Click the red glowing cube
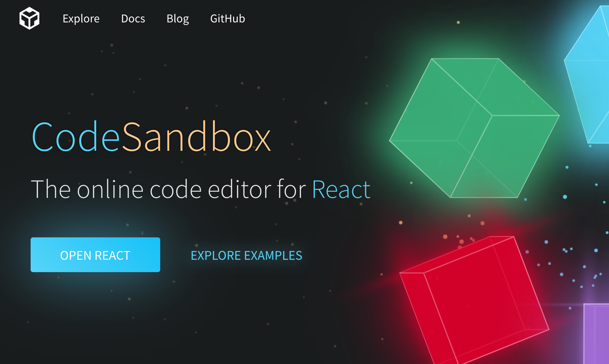 point(474,300)
